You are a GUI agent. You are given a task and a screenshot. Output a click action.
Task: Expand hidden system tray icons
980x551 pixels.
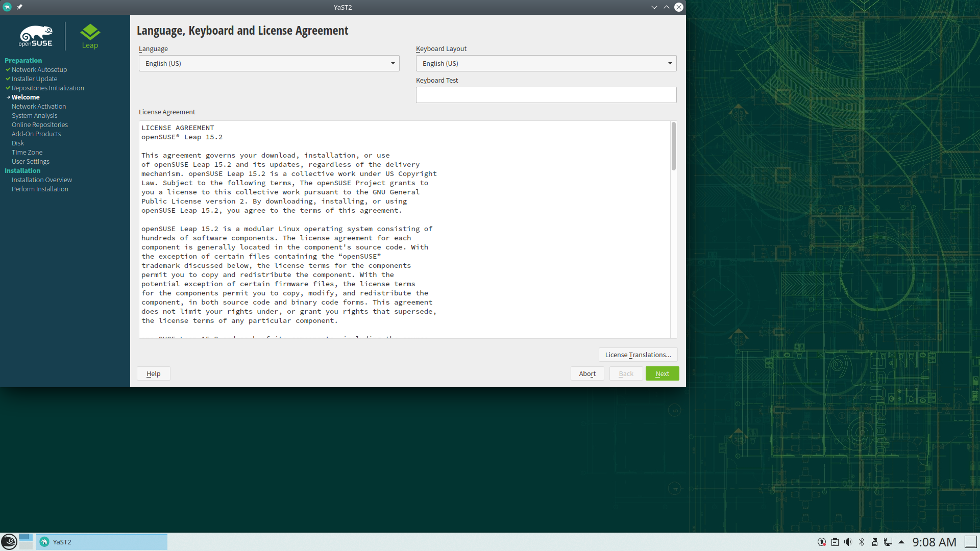[902, 542]
